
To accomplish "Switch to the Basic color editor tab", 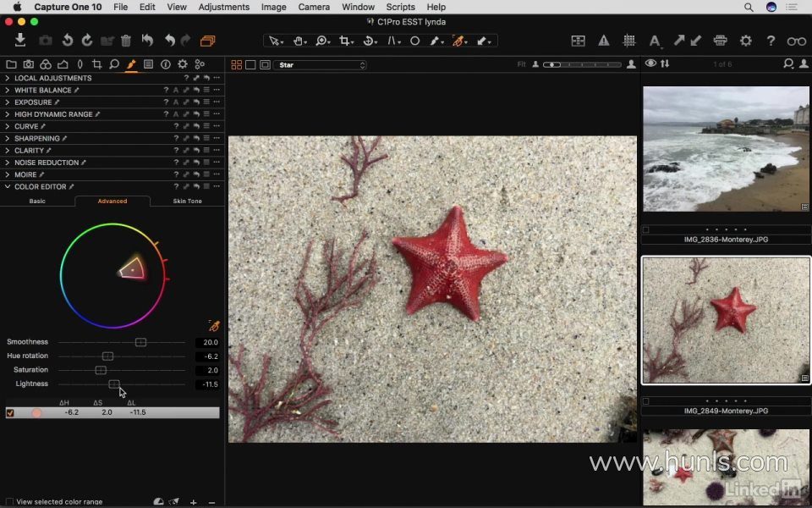I will pos(37,202).
